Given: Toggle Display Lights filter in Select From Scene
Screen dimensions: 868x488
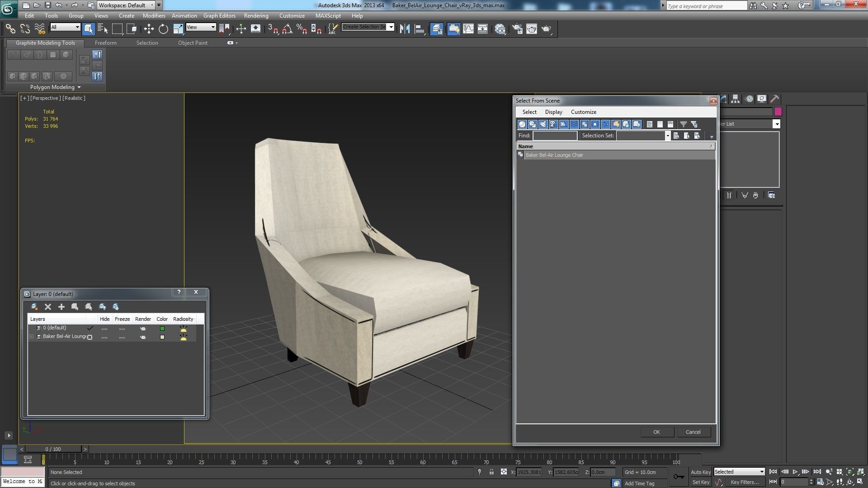Looking at the screenshot, I should coord(543,124).
